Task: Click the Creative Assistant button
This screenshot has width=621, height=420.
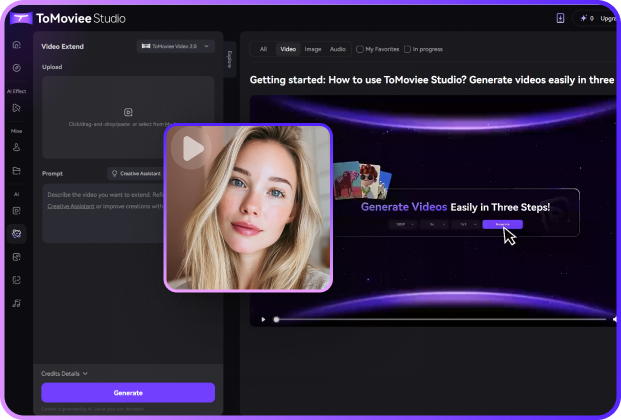Action: tap(136, 174)
